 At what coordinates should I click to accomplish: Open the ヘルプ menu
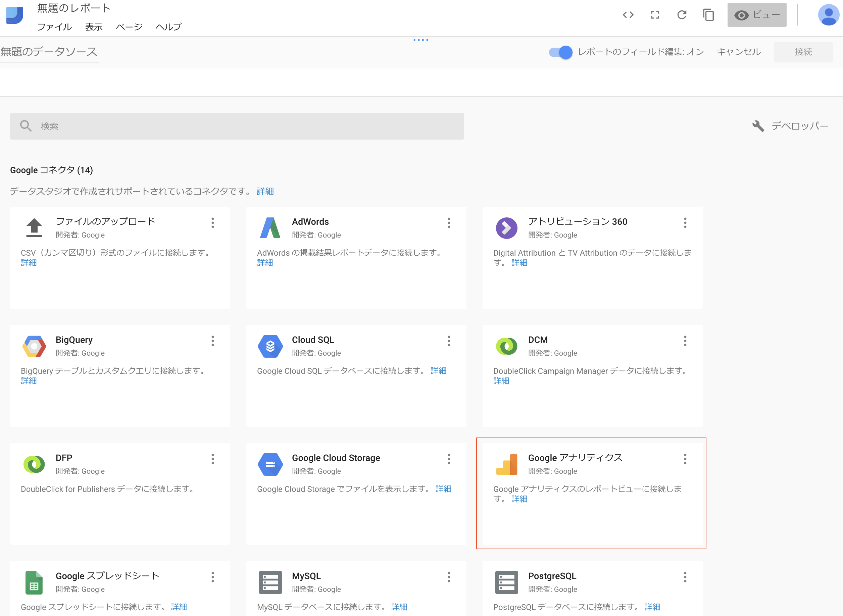click(x=168, y=27)
